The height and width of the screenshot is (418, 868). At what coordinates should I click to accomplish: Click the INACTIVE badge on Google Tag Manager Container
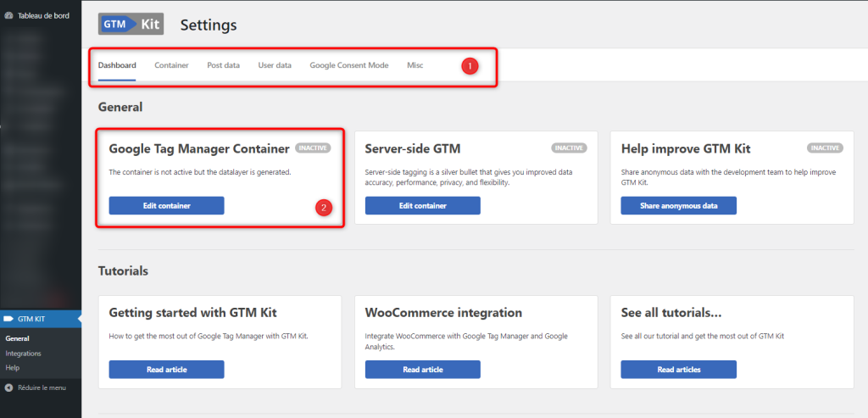tap(314, 148)
